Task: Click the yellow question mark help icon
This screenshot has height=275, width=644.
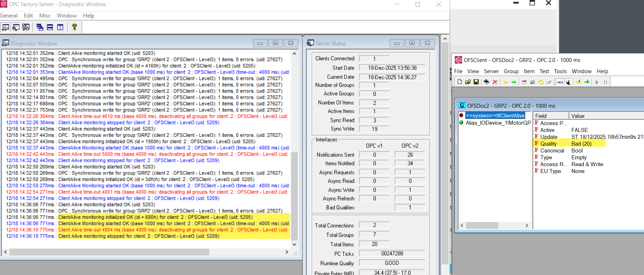Action: coord(74,27)
